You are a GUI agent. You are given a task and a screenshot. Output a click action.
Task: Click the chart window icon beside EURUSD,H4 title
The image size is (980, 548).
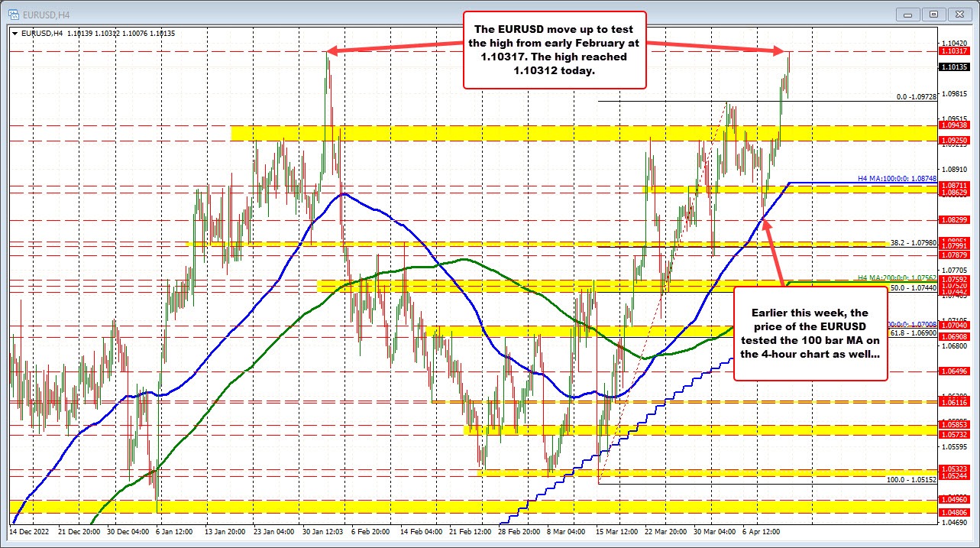click(12, 14)
